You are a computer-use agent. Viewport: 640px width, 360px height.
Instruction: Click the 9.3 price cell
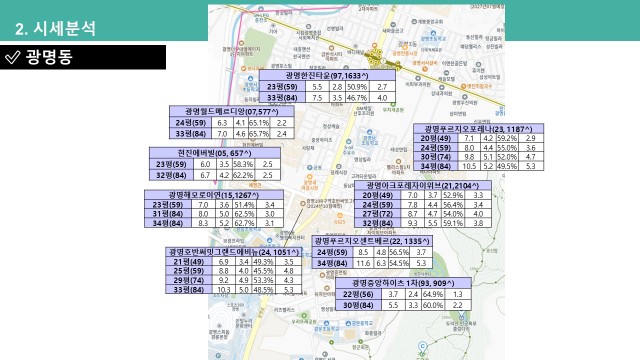coord(412,223)
